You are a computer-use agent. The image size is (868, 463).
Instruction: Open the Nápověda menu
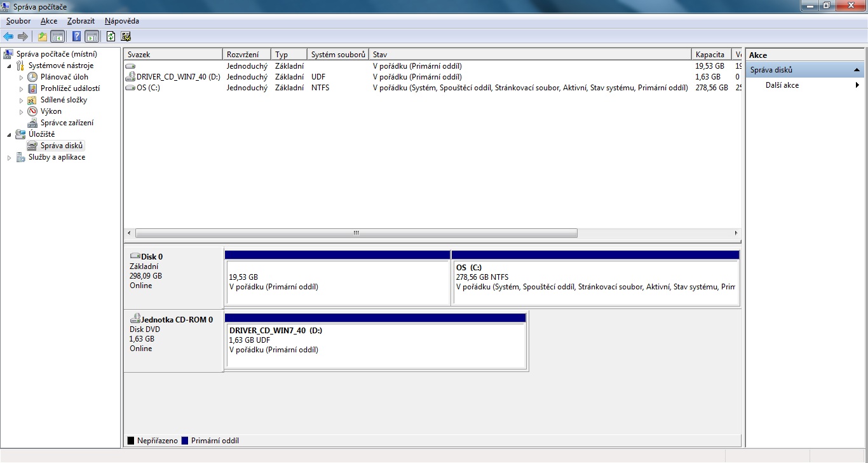pos(122,21)
